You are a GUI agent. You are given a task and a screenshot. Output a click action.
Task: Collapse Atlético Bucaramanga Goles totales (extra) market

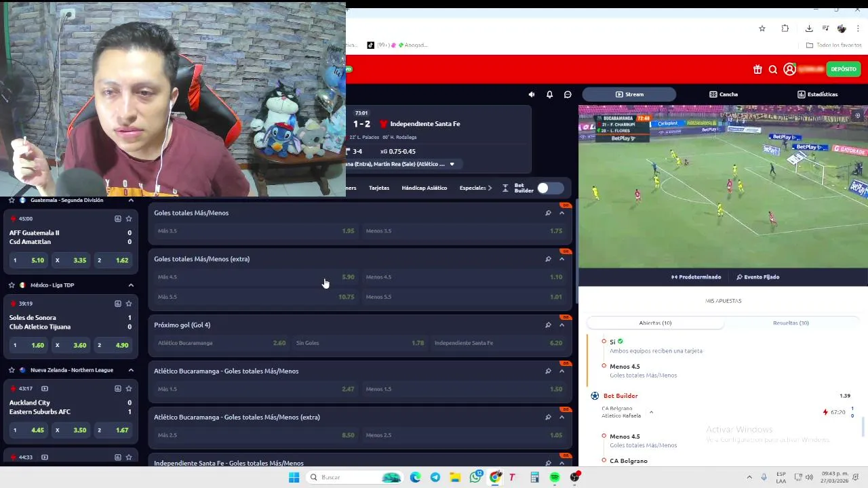561,417
